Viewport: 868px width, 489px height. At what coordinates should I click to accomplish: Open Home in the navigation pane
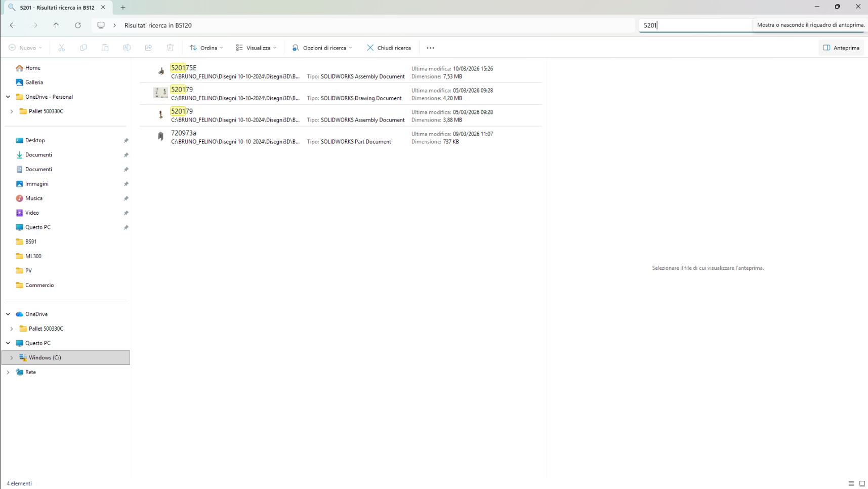click(x=33, y=68)
